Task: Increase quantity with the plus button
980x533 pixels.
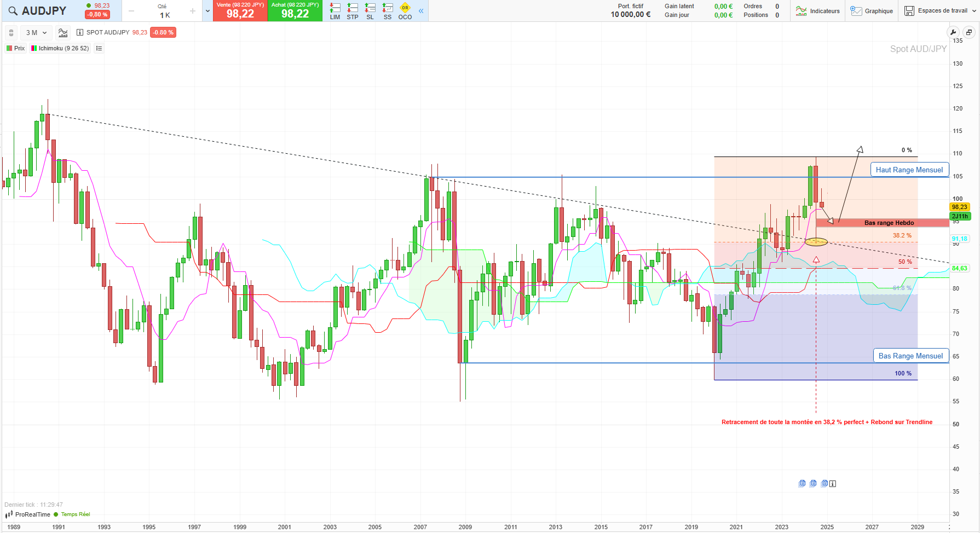Action: click(193, 11)
